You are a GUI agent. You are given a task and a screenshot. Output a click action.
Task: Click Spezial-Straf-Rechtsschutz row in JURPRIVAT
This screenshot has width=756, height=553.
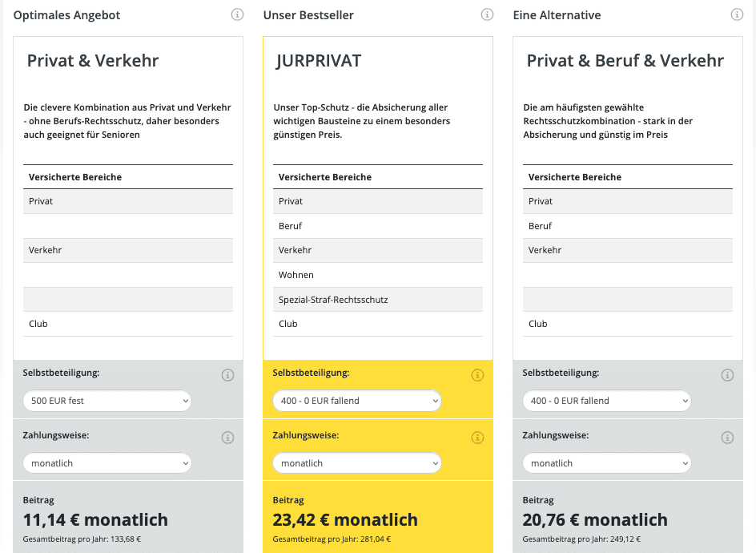coord(378,300)
